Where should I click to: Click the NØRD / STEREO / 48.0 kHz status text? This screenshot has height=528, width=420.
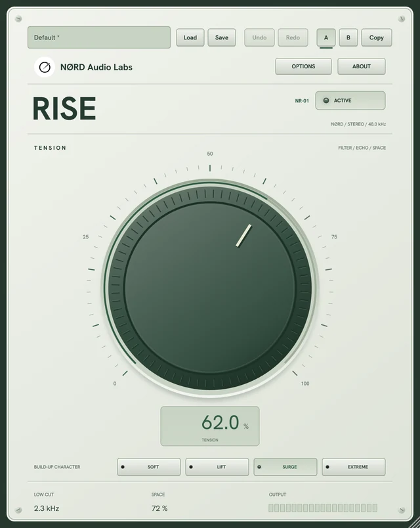click(358, 124)
